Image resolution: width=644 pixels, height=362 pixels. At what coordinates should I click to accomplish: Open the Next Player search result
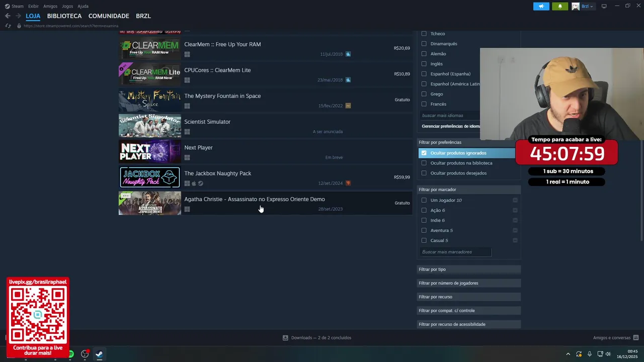[x=266, y=151]
